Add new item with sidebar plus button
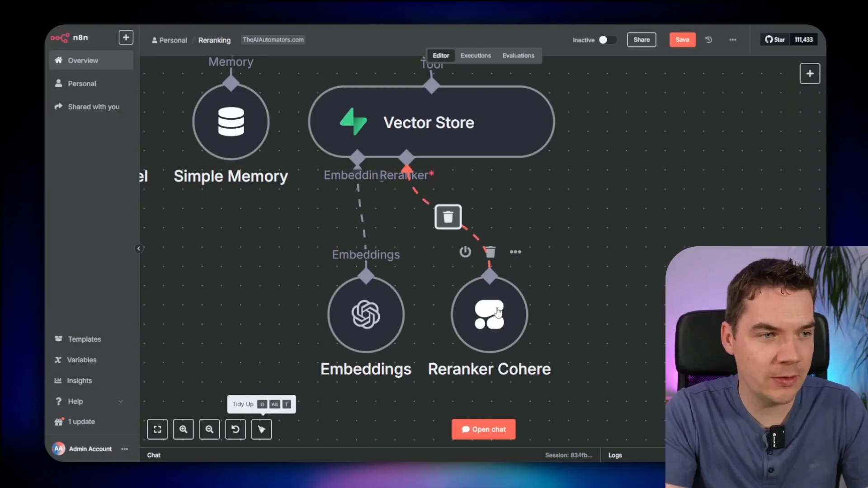Viewport: 868px width, 488px height. tap(126, 38)
